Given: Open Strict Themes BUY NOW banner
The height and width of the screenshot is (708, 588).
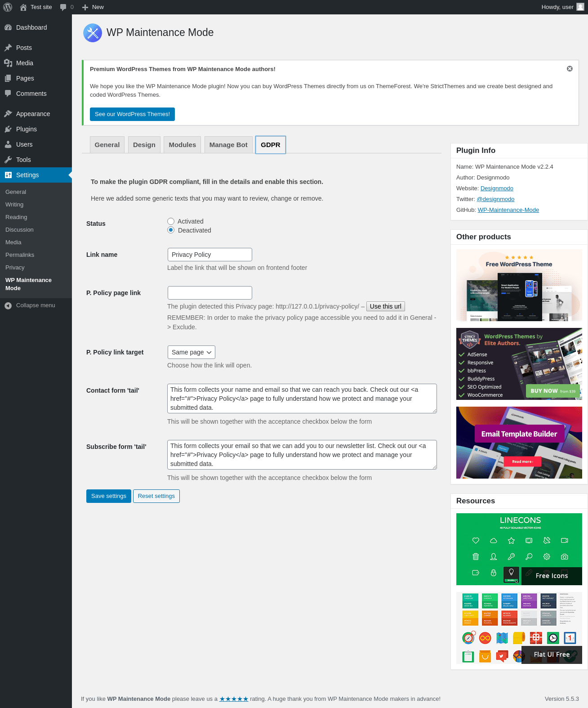Looking at the screenshot, I should [519, 364].
